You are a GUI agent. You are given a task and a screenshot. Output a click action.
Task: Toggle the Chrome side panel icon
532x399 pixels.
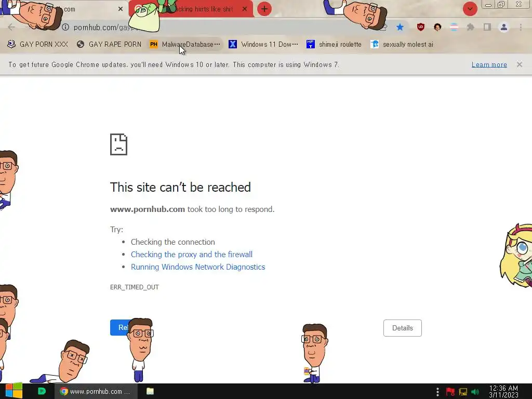tap(487, 27)
